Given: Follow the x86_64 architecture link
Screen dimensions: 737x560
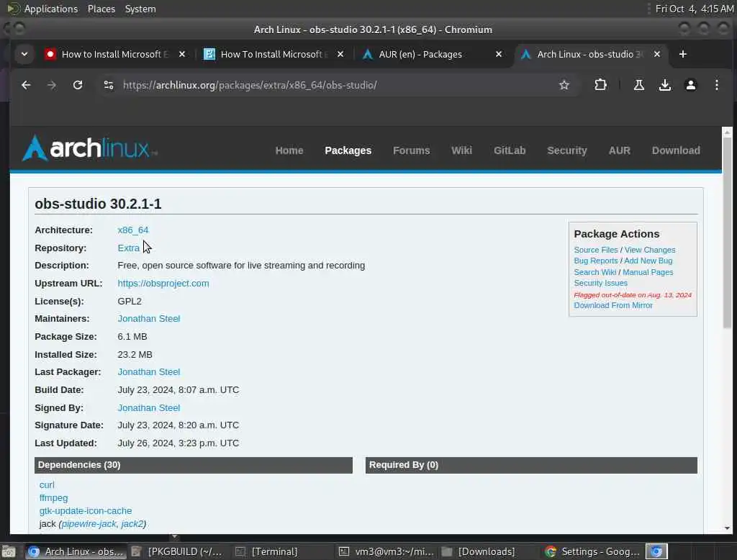Looking at the screenshot, I should [x=133, y=230].
